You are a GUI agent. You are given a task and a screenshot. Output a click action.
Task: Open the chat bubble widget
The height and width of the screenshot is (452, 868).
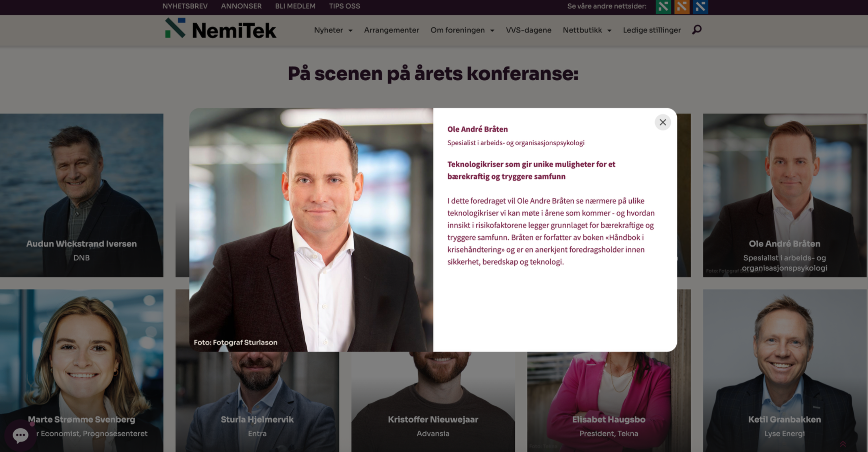click(x=20, y=435)
